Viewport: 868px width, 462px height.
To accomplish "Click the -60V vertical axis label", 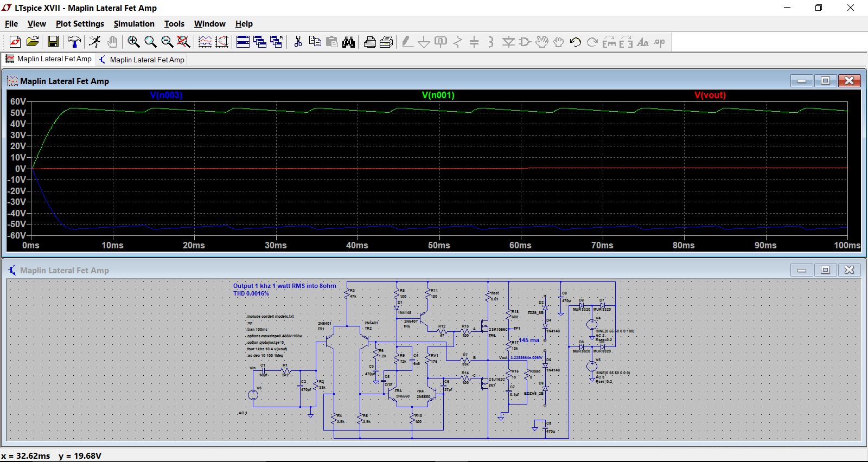I will (x=17, y=235).
